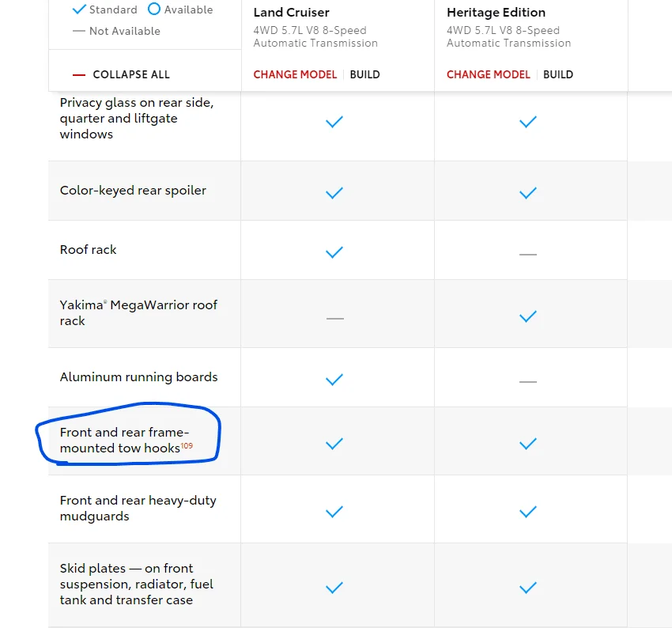Click Heritage Edition skid plates checkmark
Image resolution: width=672 pixels, height=628 pixels.
tap(528, 588)
